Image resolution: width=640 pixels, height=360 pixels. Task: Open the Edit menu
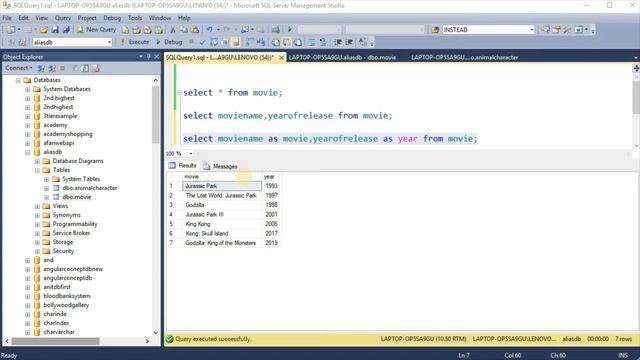(x=23, y=18)
